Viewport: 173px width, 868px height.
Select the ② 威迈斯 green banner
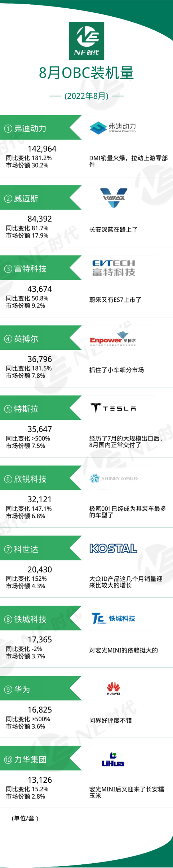(x=41, y=198)
